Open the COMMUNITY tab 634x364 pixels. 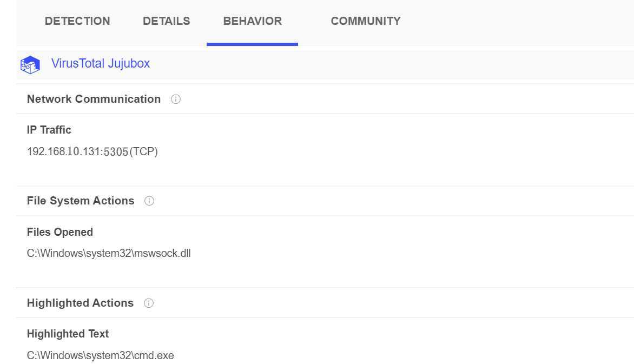366,21
